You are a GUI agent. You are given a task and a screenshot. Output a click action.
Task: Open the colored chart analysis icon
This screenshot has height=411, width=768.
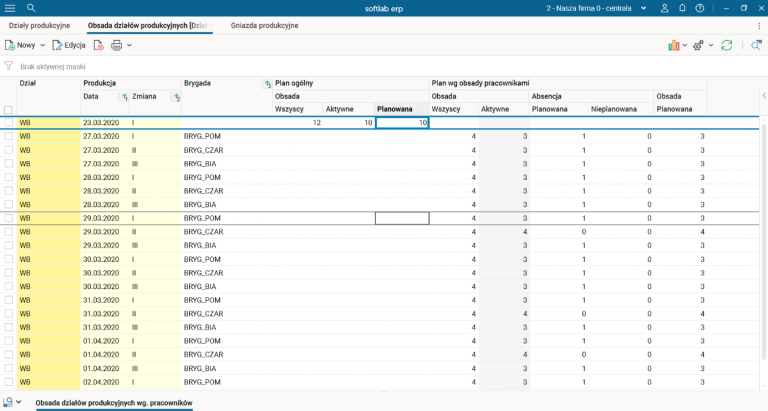coord(674,45)
